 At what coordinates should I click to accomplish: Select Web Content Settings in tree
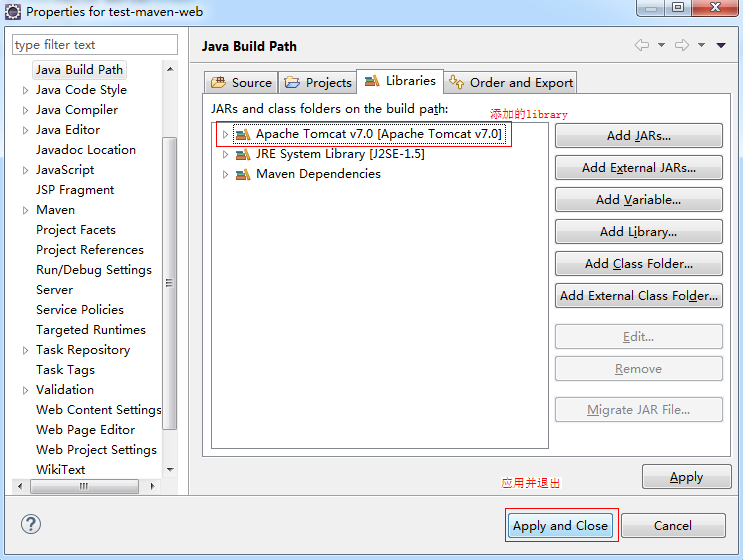click(99, 410)
